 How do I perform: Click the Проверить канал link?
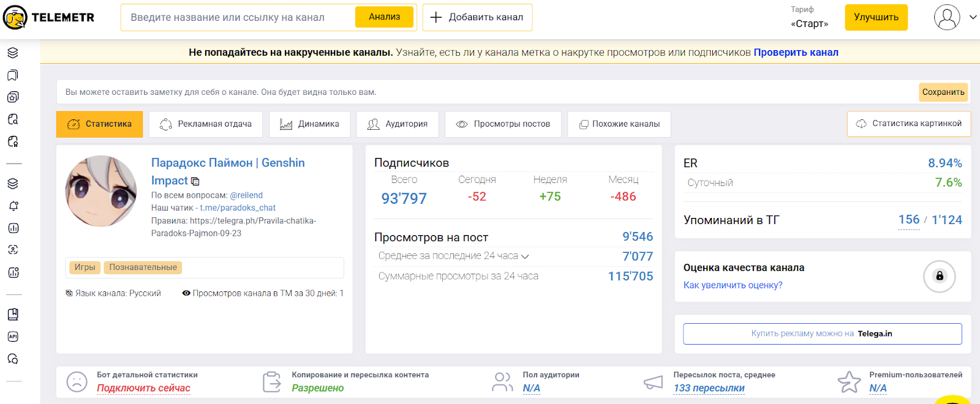[796, 53]
